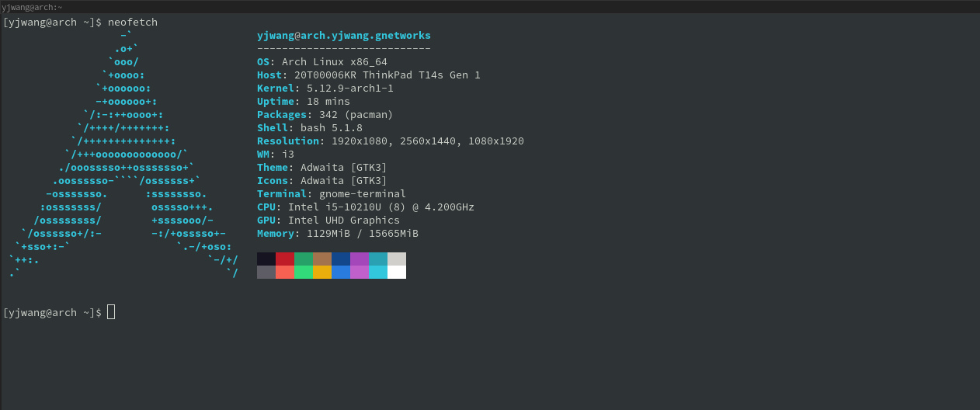Click the "Icons: Adwaita [GTK3]" line
980x410 pixels.
coord(322,181)
